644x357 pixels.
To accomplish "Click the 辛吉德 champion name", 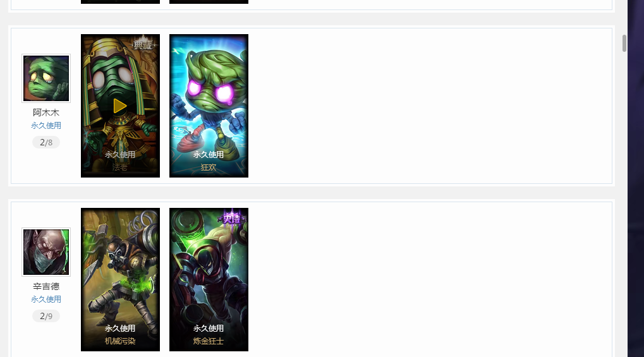I will click(46, 286).
